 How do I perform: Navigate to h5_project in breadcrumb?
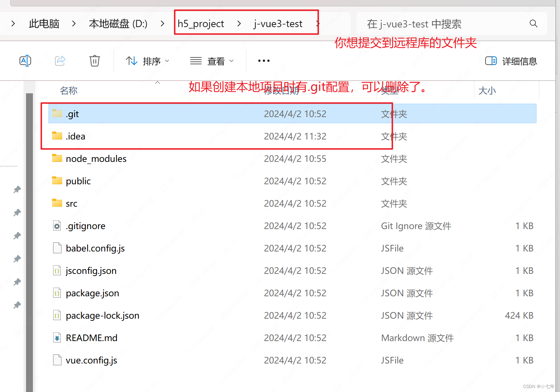pos(201,24)
